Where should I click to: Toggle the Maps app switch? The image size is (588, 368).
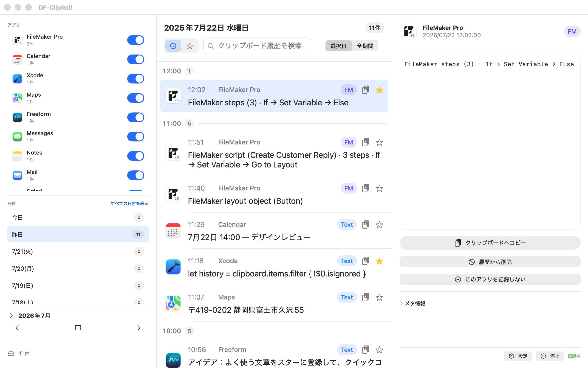point(136,98)
